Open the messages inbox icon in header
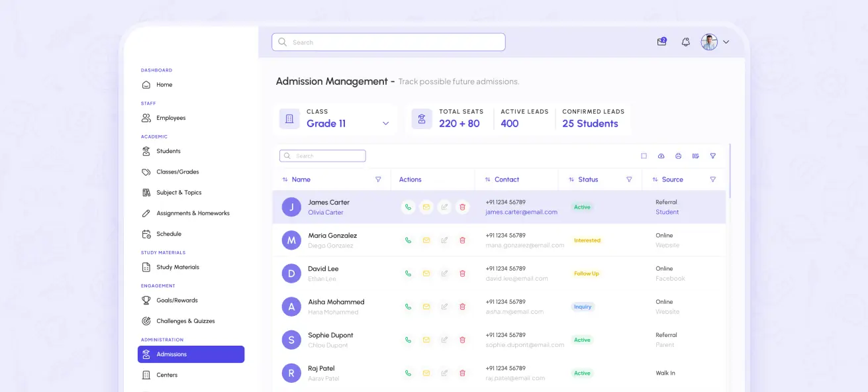The image size is (868, 392). pyautogui.click(x=661, y=42)
